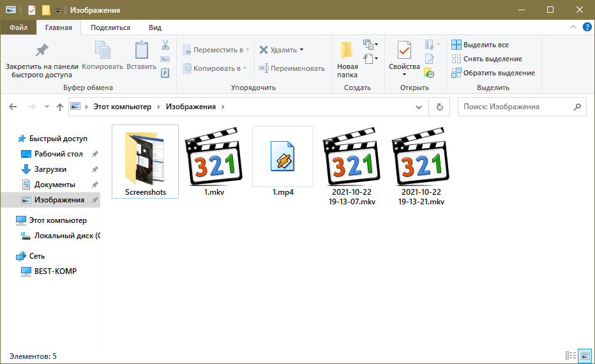
Task: Open the Вид ribbon tab
Action: click(x=154, y=27)
